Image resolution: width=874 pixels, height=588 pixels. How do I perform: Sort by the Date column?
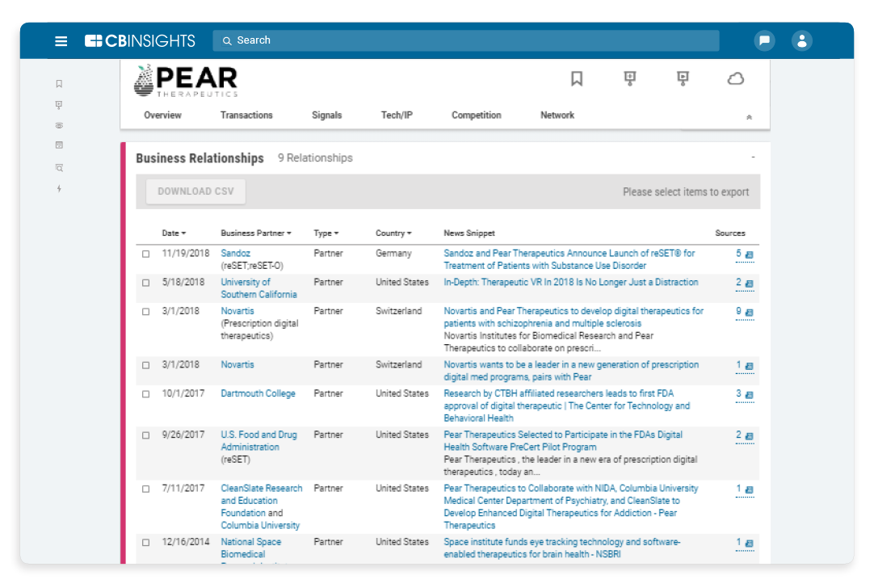coord(174,233)
